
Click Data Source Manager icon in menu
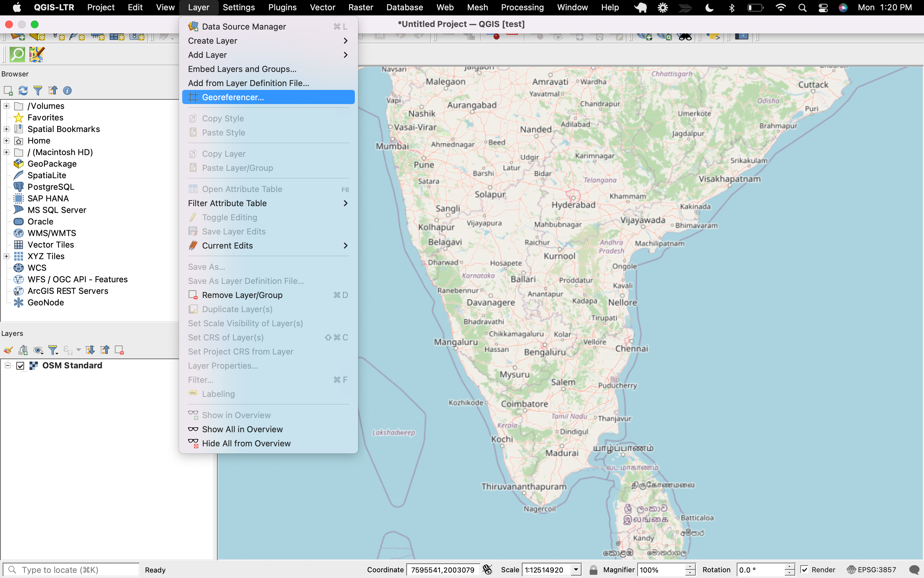pyautogui.click(x=193, y=26)
